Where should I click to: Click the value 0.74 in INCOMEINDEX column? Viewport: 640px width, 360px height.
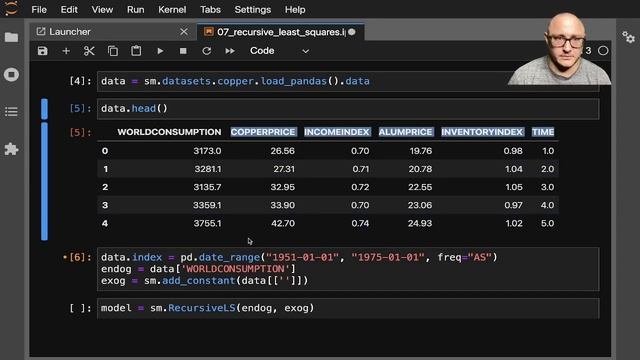click(x=360, y=224)
